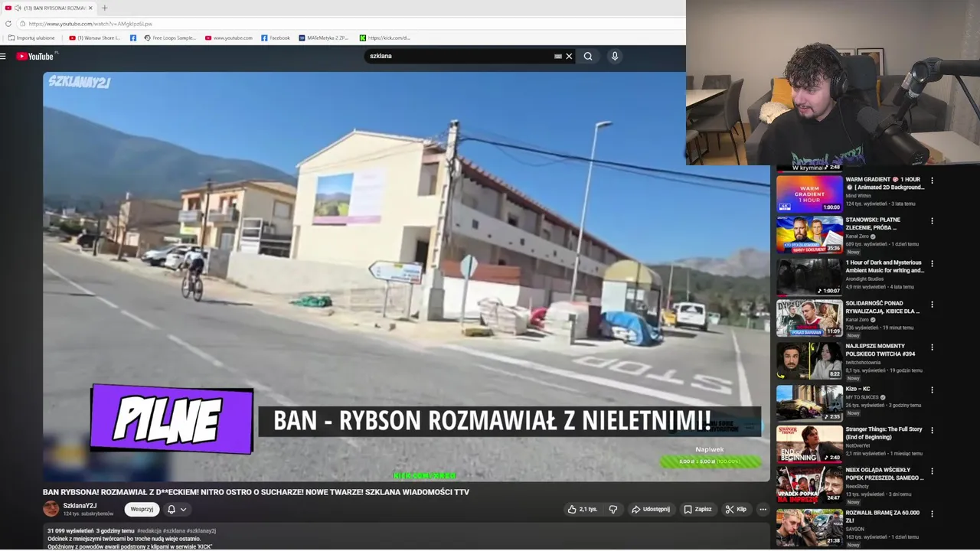980x551 pixels.
Task: Open the Kanał Zero channel under STANOWSKI video
Action: point(857,236)
